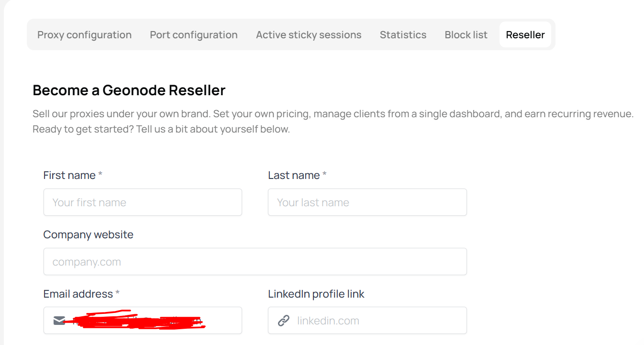644x345 pixels.
Task: Click the 'LinkedIn profile link' label
Action: (316, 294)
